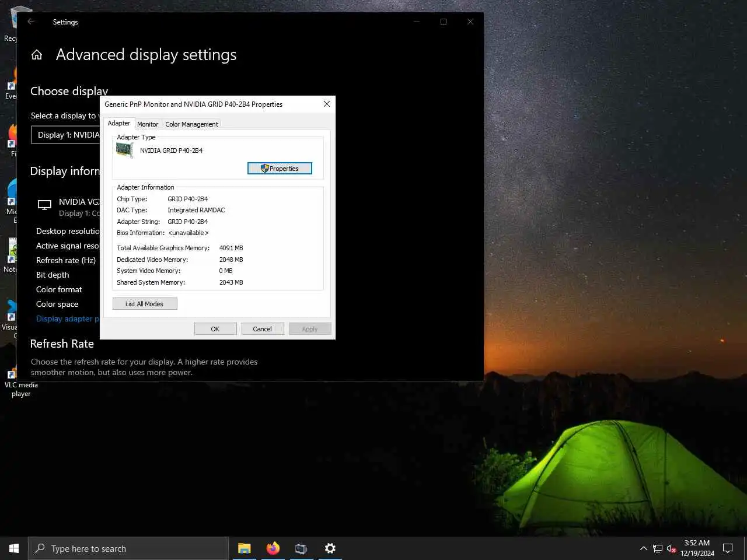Click the List All Modes button

[x=144, y=304]
